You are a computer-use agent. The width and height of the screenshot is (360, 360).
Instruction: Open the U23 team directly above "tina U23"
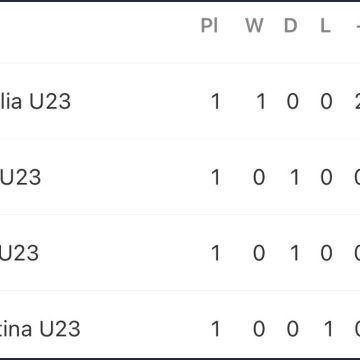pos(19,253)
